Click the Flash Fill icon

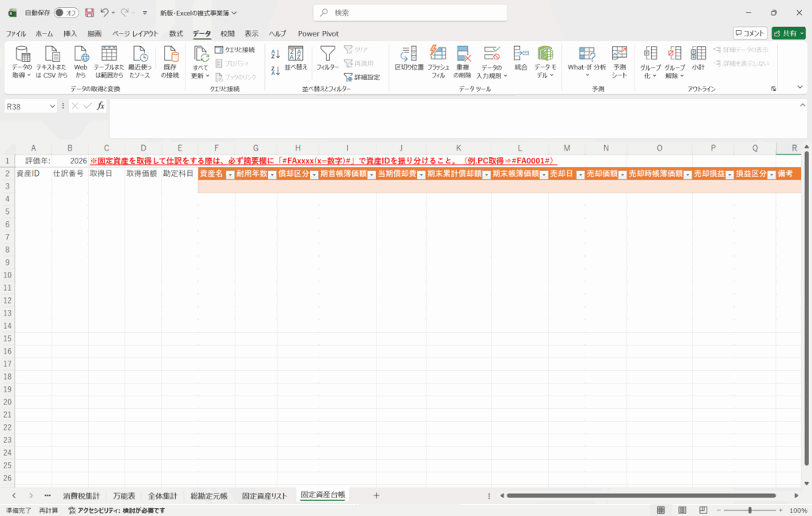coord(438,54)
